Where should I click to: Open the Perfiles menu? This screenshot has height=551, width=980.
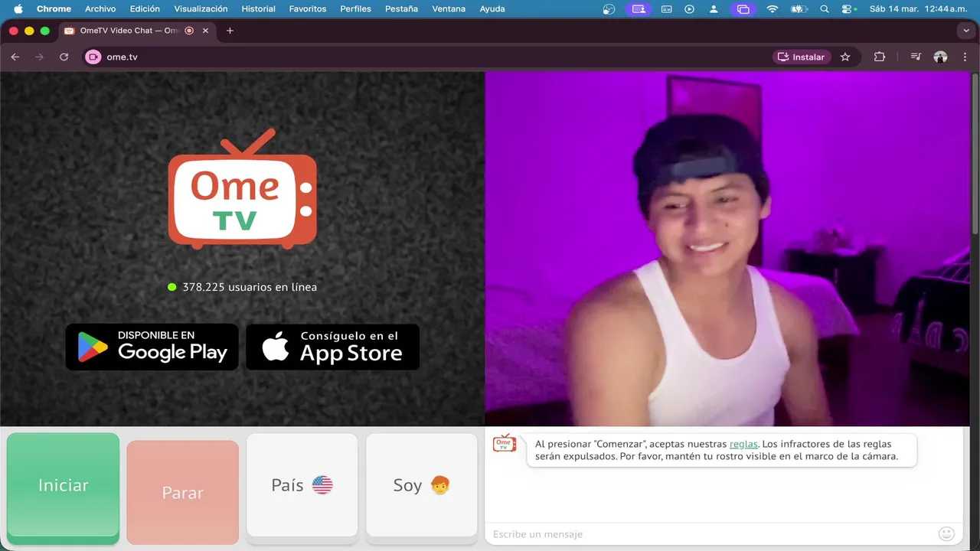(355, 8)
